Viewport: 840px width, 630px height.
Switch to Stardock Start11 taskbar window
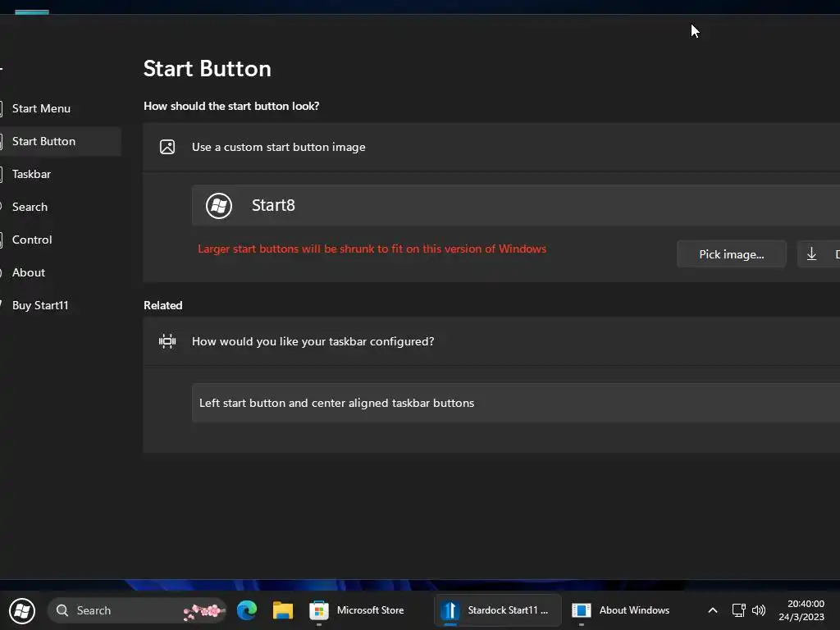click(498, 610)
